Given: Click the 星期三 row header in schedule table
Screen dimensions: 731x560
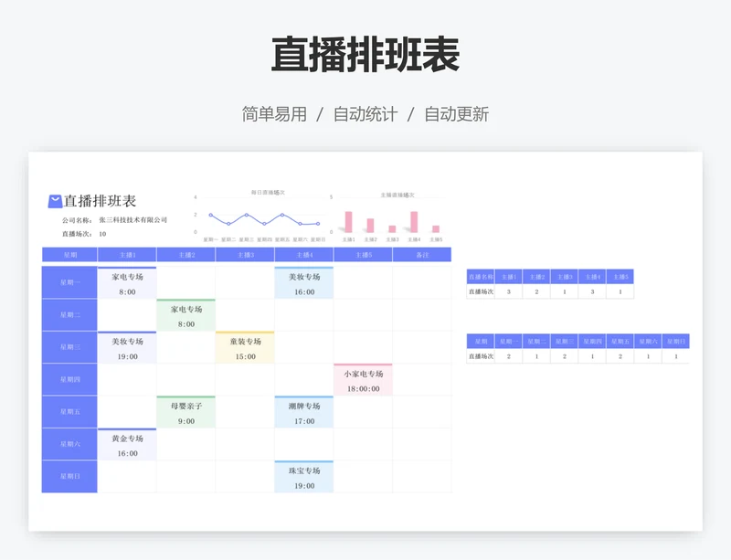Looking at the screenshot, I should coord(70,347).
